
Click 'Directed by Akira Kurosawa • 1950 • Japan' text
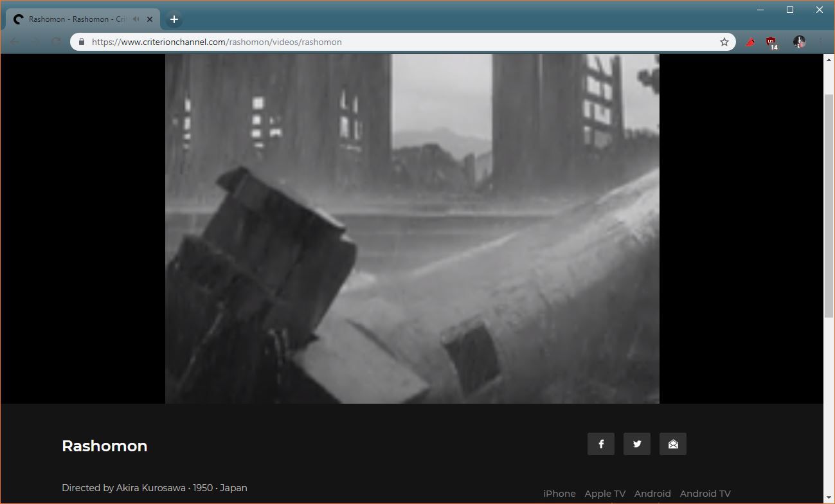point(154,488)
